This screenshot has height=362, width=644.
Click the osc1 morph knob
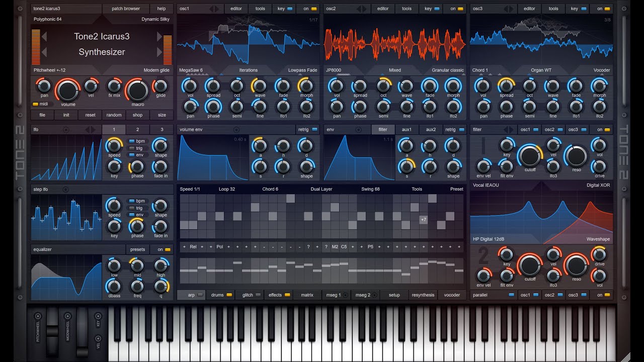[306, 86]
